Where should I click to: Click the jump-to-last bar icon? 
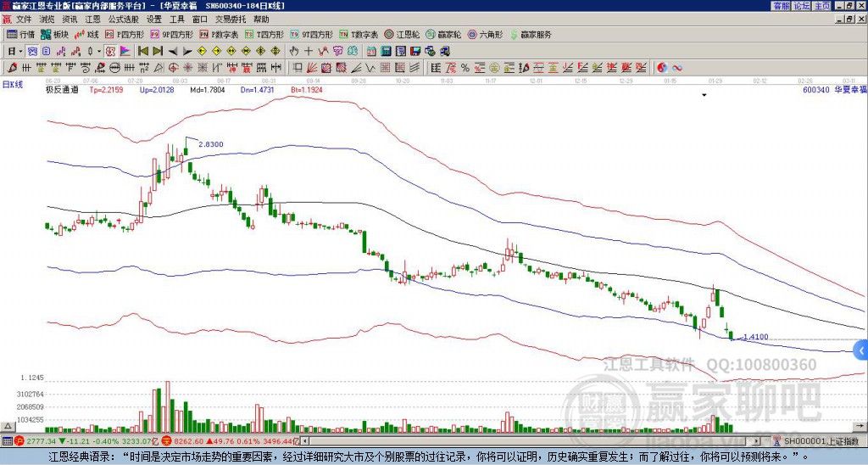(x=158, y=51)
